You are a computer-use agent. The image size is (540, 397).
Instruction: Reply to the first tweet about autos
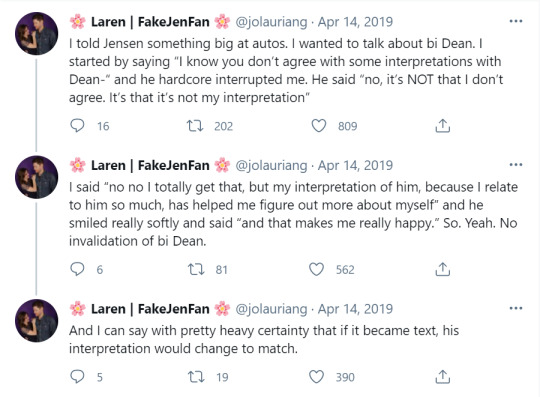point(77,126)
